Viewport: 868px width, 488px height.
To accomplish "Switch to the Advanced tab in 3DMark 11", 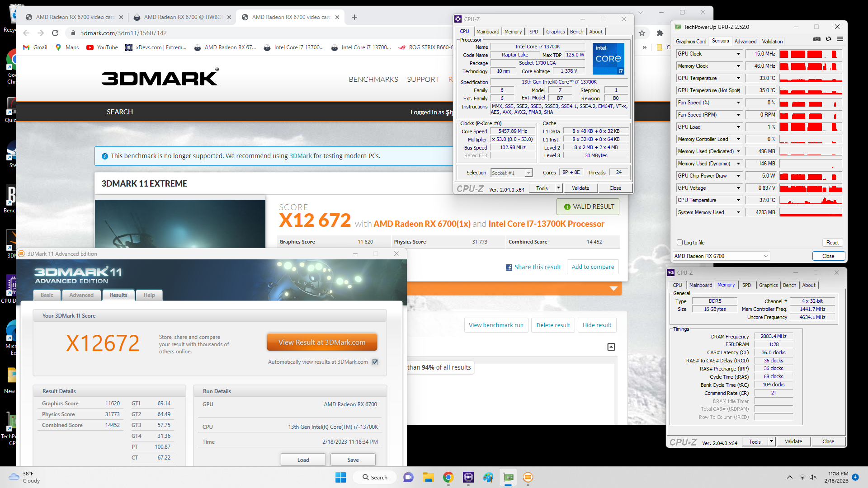I will (x=81, y=295).
